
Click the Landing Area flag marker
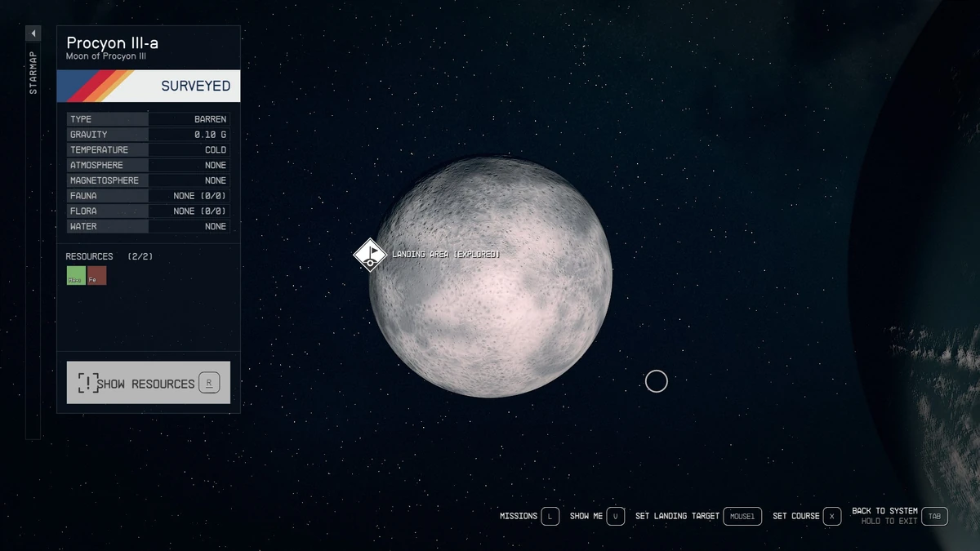pyautogui.click(x=370, y=255)
